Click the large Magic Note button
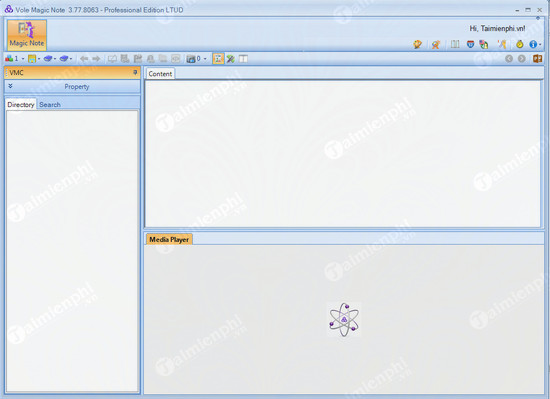The height and width of the screenshot is (399, 550). 27,35
